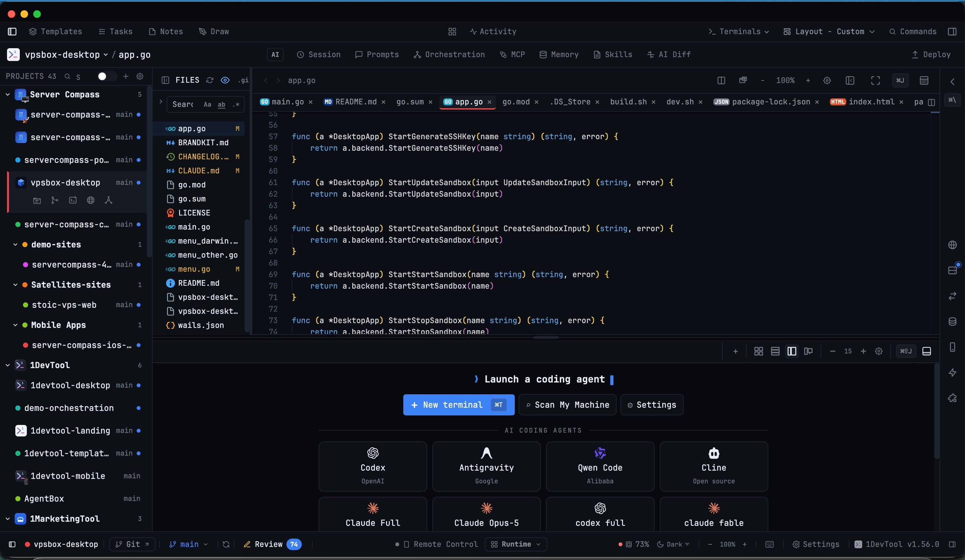This screenshot has width=965, height=560.
Task: Zoom in editor with plus
Action: click(x=808, y=80)
